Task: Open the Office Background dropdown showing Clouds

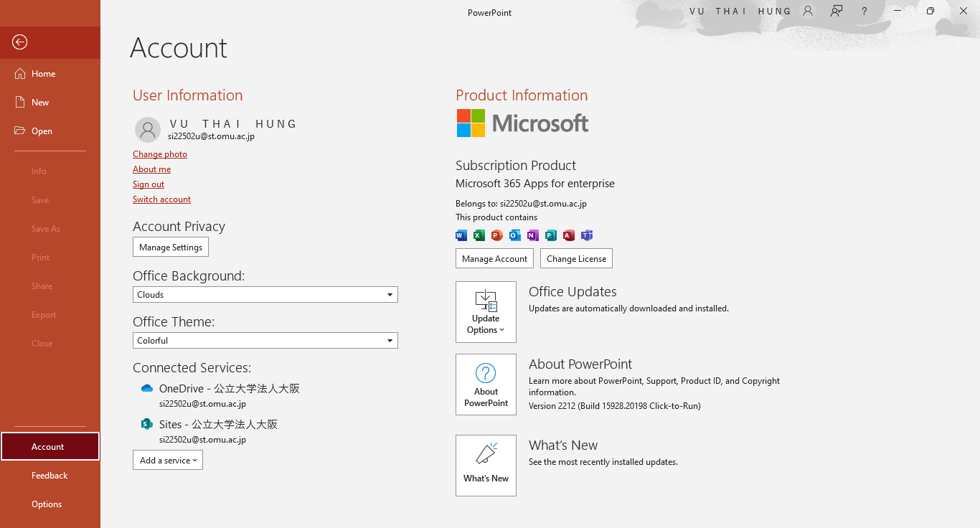Action: pos(265,295)
